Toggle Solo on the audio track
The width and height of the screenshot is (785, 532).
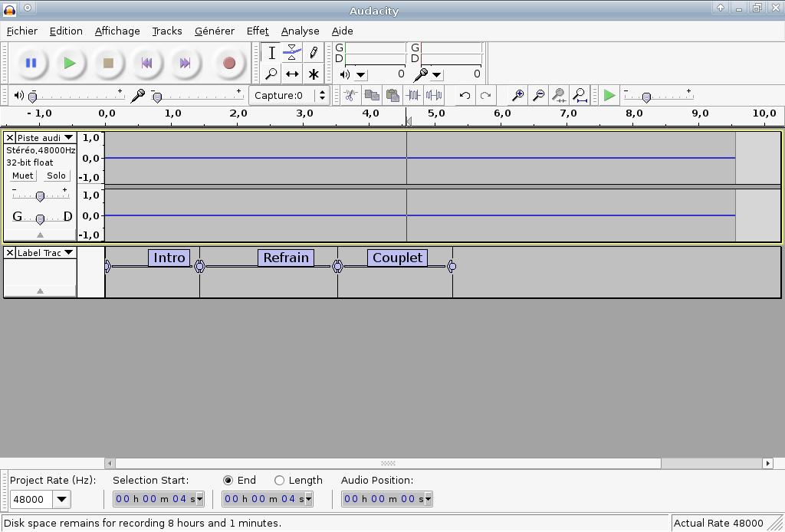click(56, 176)
